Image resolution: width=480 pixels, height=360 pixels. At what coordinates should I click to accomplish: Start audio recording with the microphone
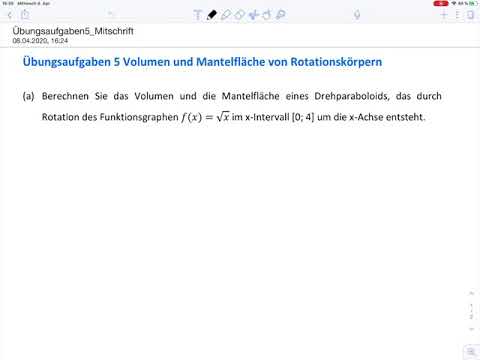[357, 15]
